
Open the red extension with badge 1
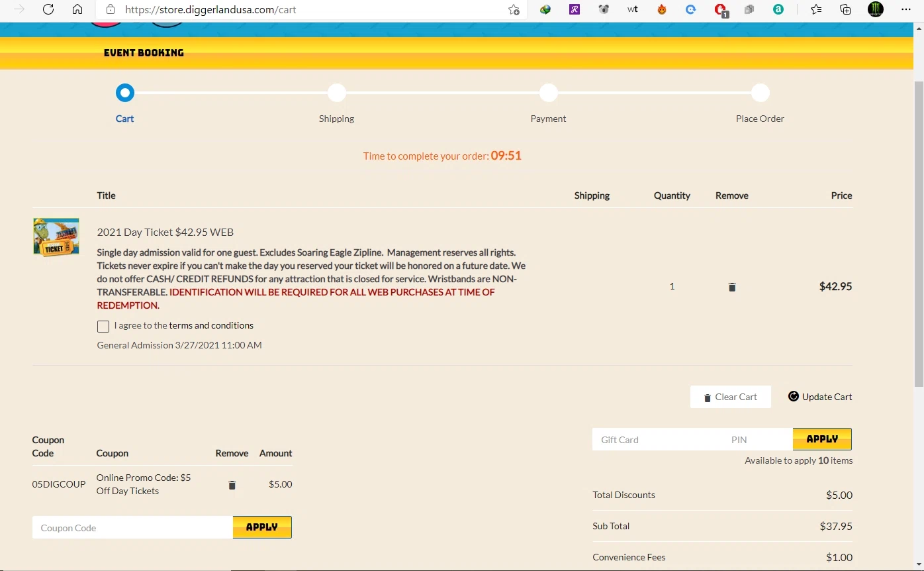point(721,11)
